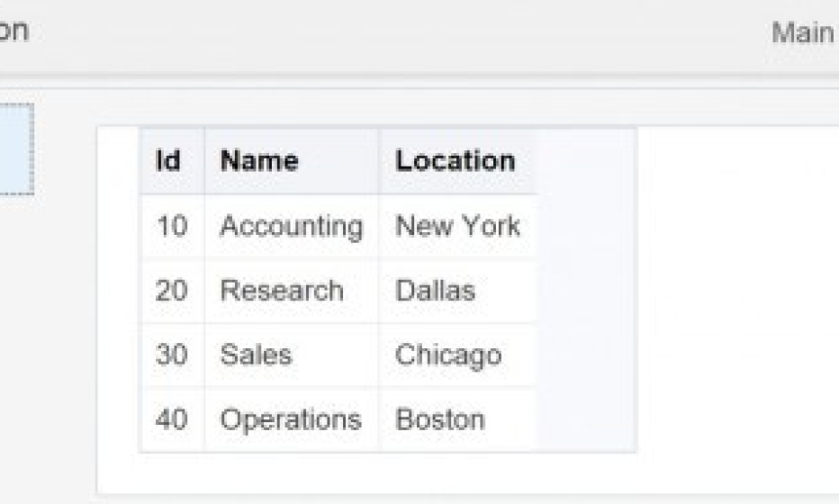Sort by the Name column header
The image size is (839, 504).
[259, 161]
